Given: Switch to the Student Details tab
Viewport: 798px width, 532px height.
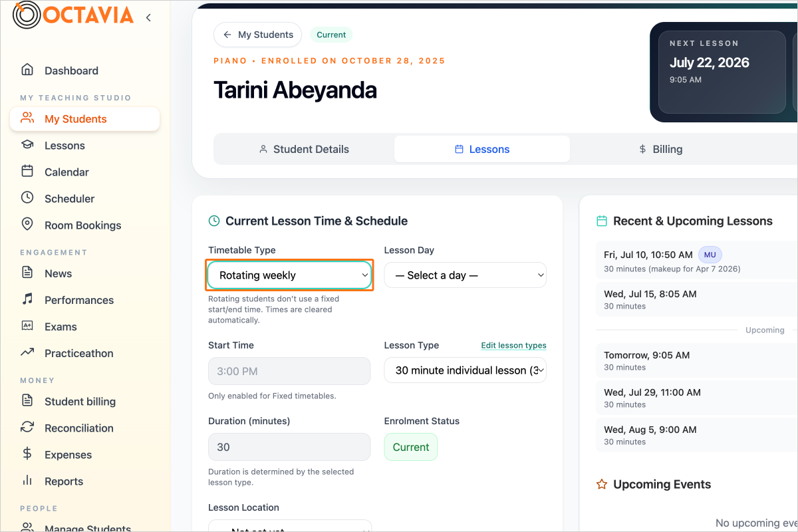Looking at the screenshot, I should pyautogui.click(x=304, y=149).
